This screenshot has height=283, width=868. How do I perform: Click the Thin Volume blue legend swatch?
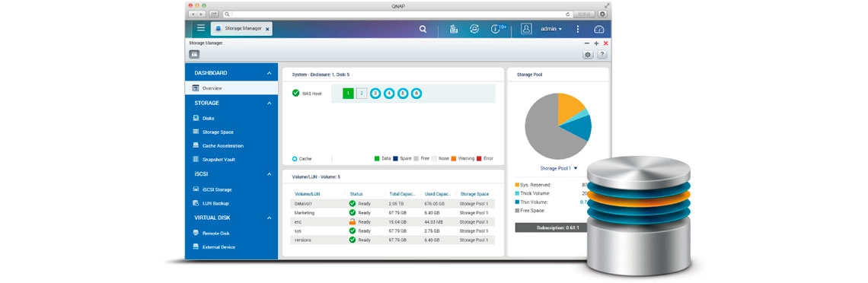[x=518, y=202]
